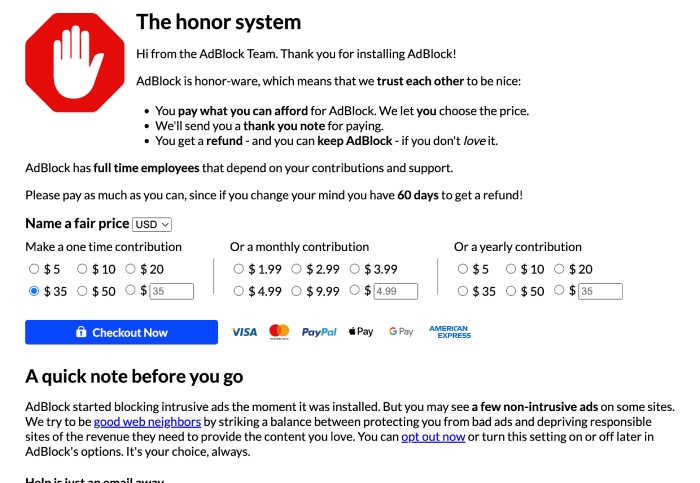Click the opt out now link
Image resolution: width=700 pixels, height=483 pixels.
[x=433, y=437]
